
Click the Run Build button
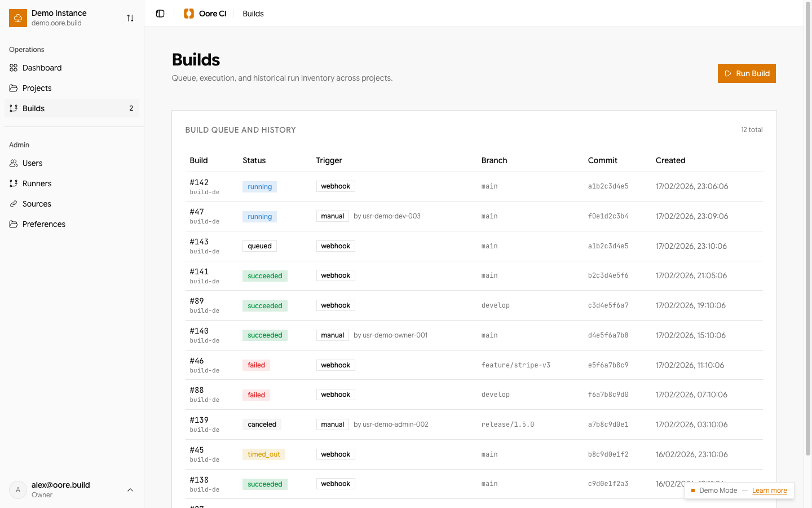pyautogui.click(x=747, y=73)
